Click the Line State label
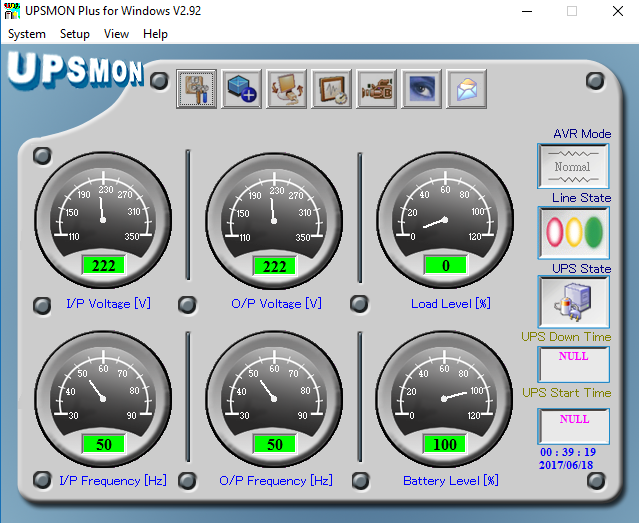The image size is (639, 523). click(582, 198)
